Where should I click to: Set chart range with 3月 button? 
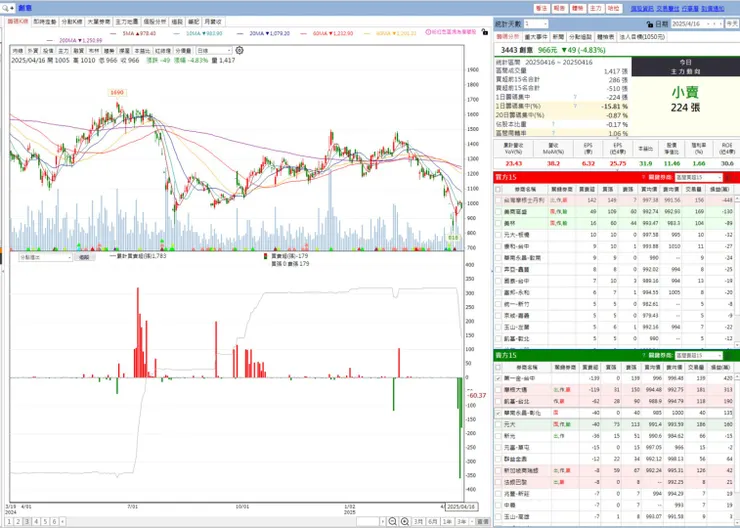tap(418, 521)
